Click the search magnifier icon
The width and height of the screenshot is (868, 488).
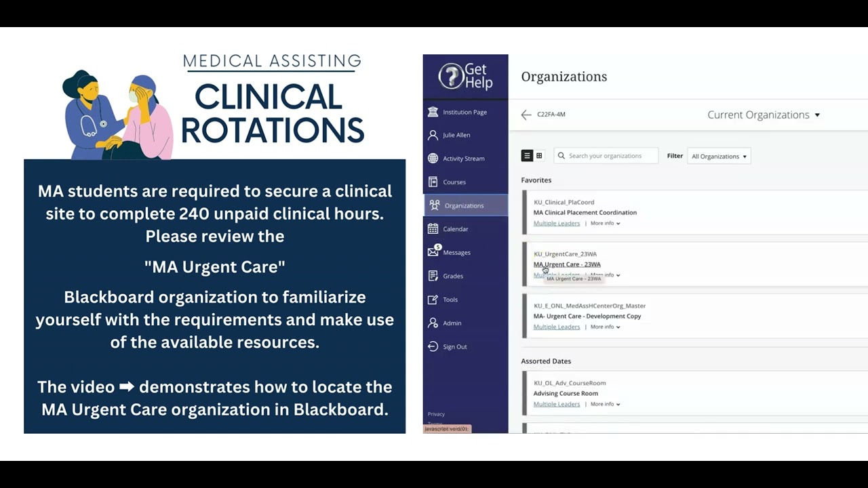coord(561,156)
